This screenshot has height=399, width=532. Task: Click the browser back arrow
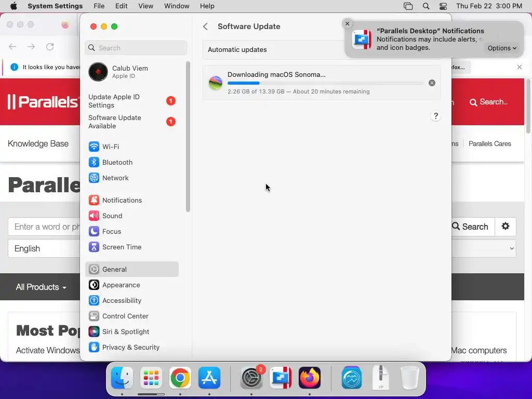(x=12, y=47)
